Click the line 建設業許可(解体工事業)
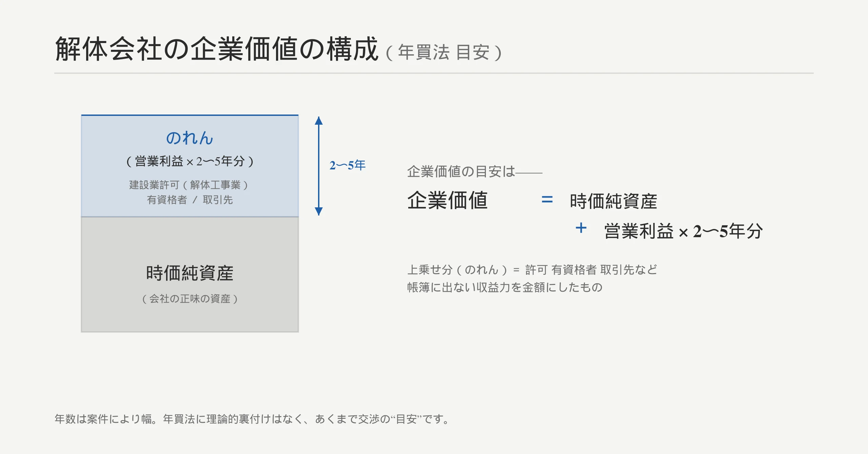This screenshot has width=868, height=454. coord(189,185)
